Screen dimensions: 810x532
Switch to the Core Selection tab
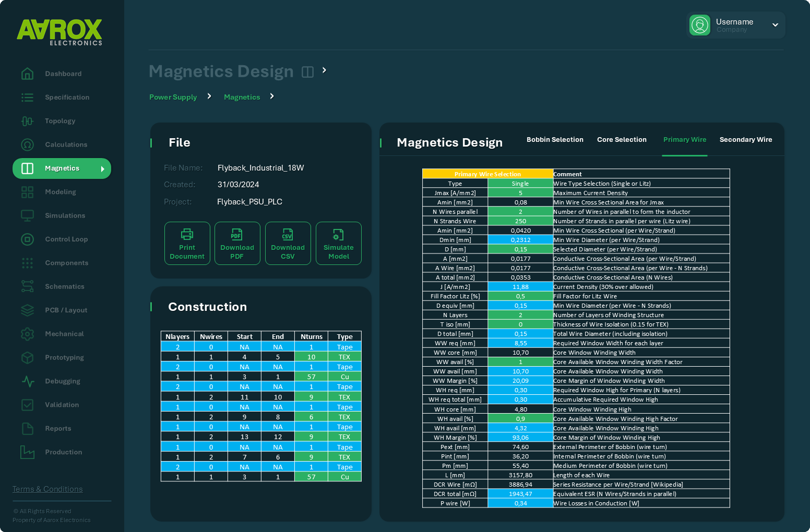click(x=622, y=139)
